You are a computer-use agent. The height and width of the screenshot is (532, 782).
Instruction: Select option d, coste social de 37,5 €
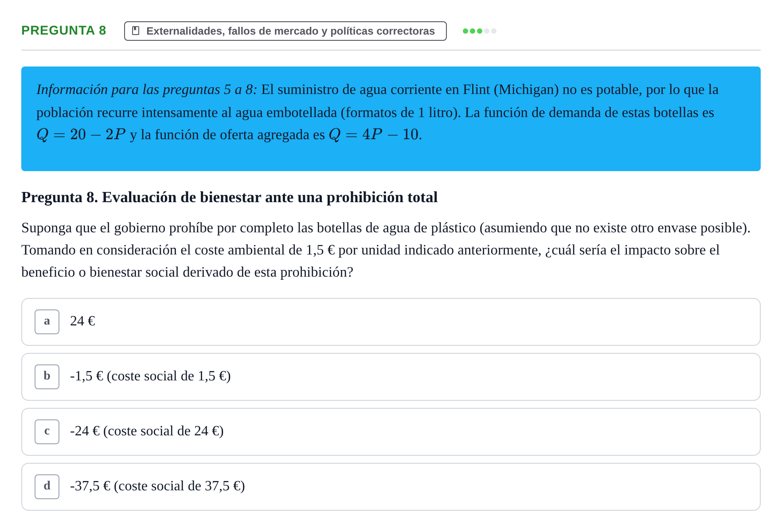click(391, 487)
